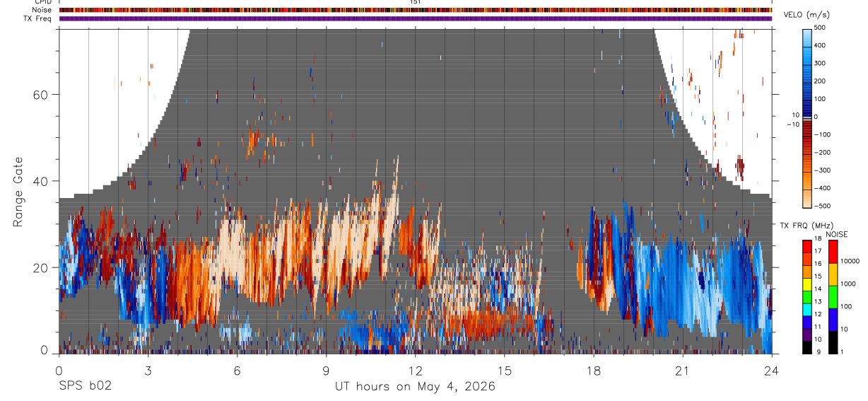
Task: Click the NOISE legend color bar
Action: pyautogui.click(x=833, y=296)
